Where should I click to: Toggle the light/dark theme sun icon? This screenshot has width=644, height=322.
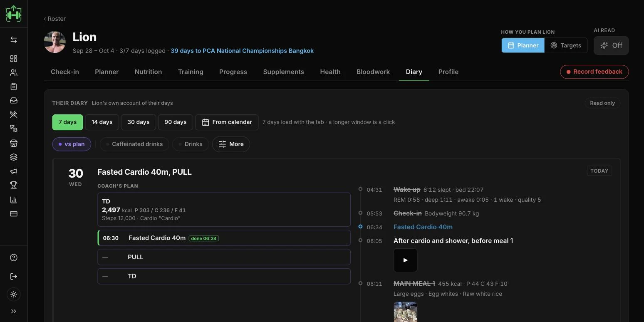point(14,295)
